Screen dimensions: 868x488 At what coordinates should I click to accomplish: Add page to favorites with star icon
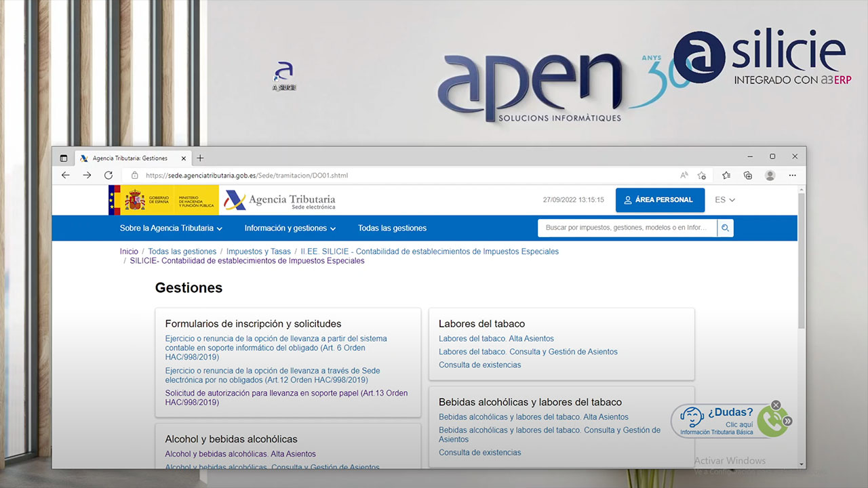(x=703, y=176)
